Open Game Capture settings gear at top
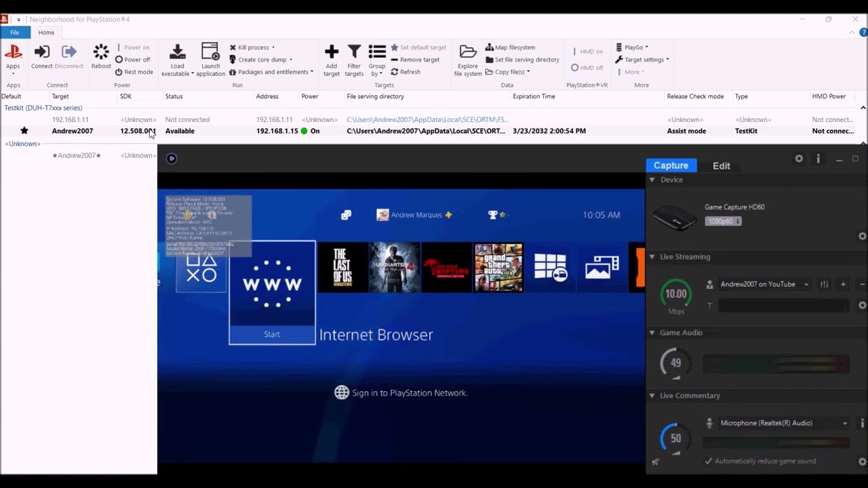Viewport: 868px width, 488px height. click(x=799, y=159)
